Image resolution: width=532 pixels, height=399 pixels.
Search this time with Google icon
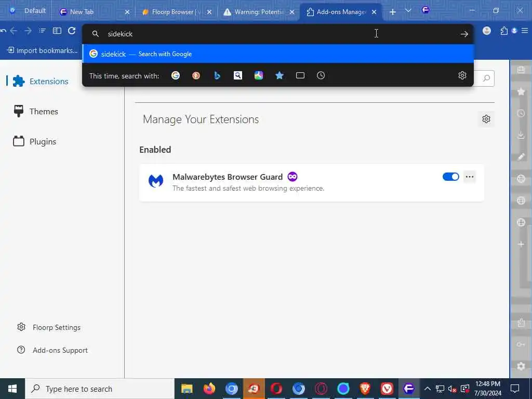click(176, 75)
